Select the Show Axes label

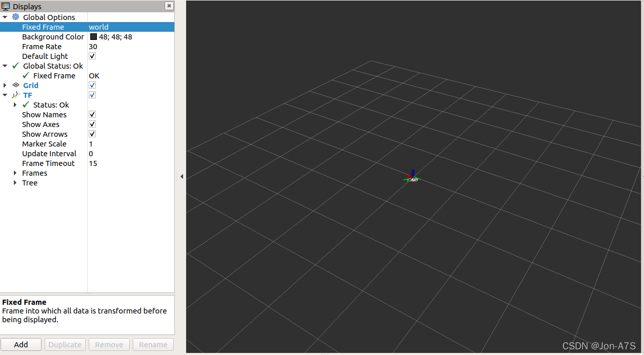click(x=41, y=124)
